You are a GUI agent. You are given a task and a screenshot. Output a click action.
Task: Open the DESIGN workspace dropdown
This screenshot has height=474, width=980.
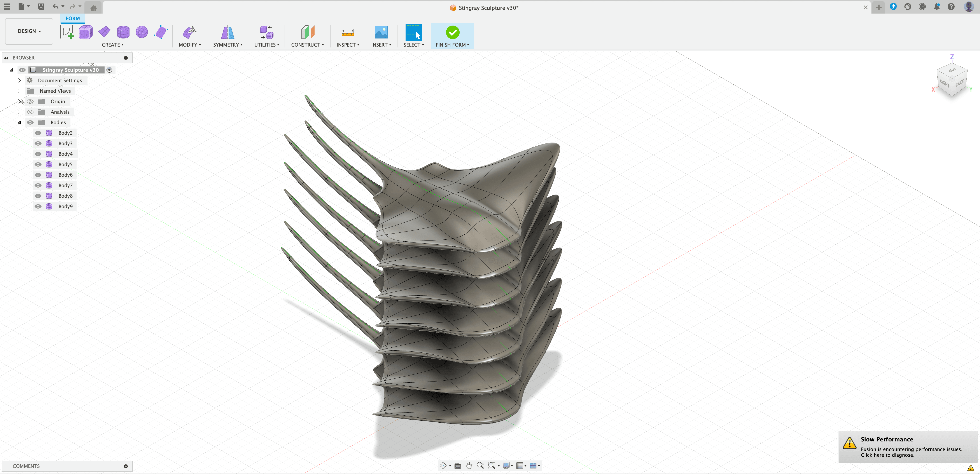pyautogui.click(x=29, y=31)
